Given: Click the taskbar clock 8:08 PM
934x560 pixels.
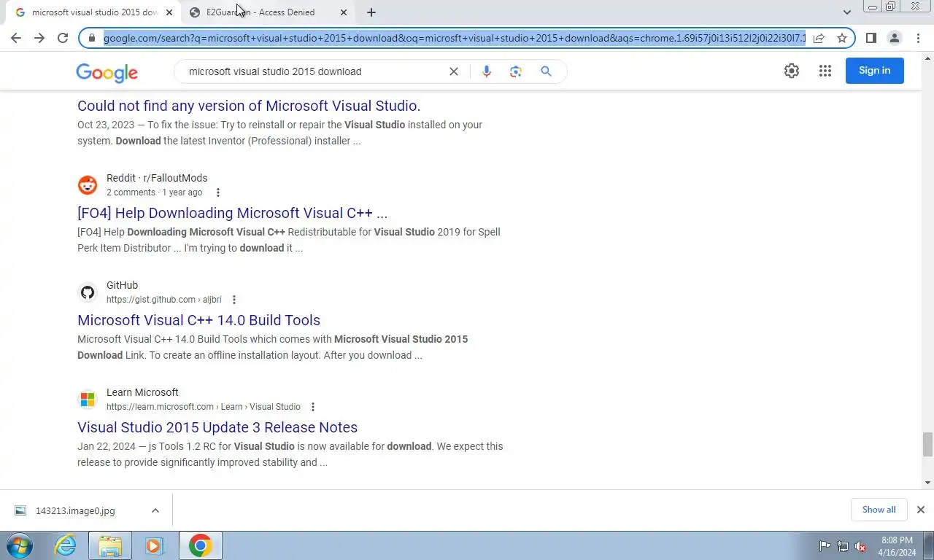Looking at the screenshot, I should tap(897, 540).
